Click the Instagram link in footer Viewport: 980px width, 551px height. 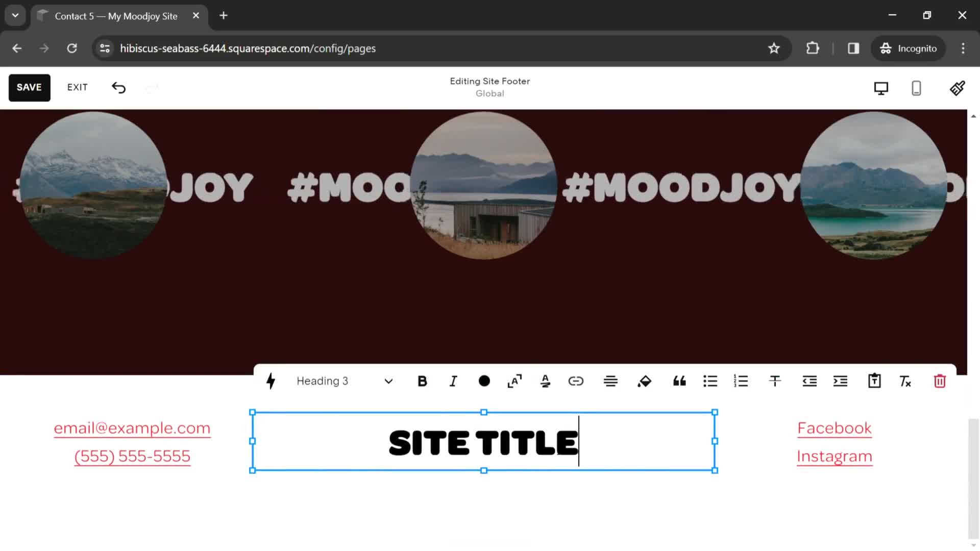point(834,456)
